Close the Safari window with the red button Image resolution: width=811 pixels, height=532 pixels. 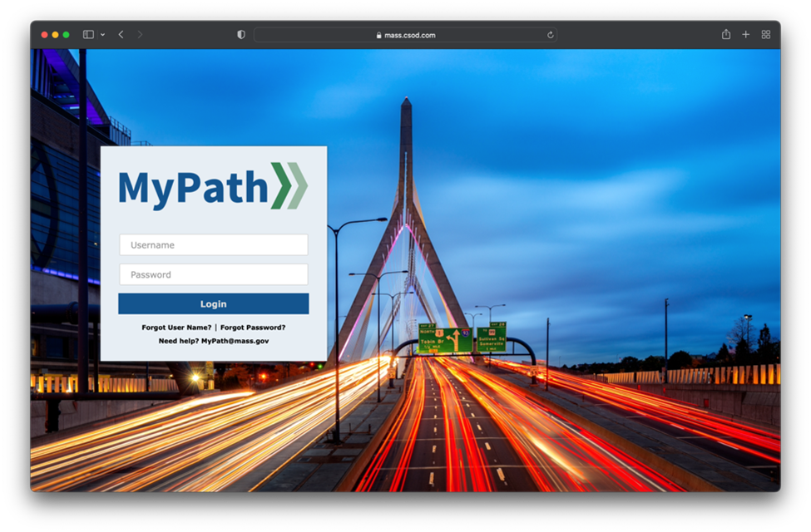45,35
